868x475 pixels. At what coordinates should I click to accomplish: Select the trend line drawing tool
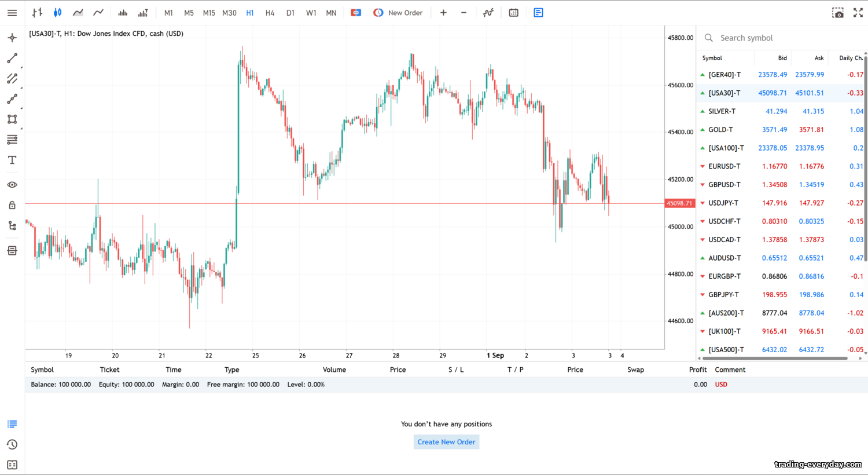click(x=12, y=59)
